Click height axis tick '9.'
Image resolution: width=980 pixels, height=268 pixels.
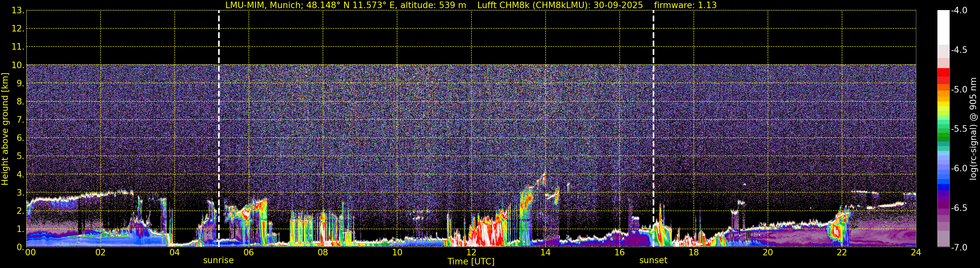[20, 83]
